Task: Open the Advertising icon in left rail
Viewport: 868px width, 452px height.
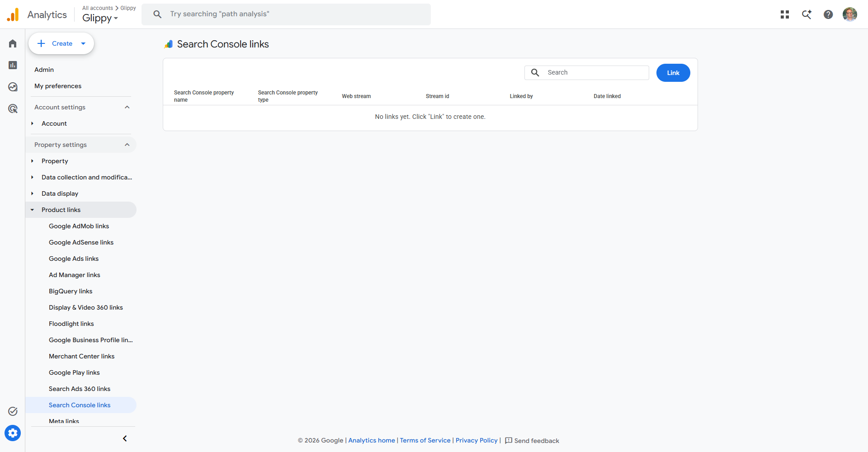Action: [13, 108]
